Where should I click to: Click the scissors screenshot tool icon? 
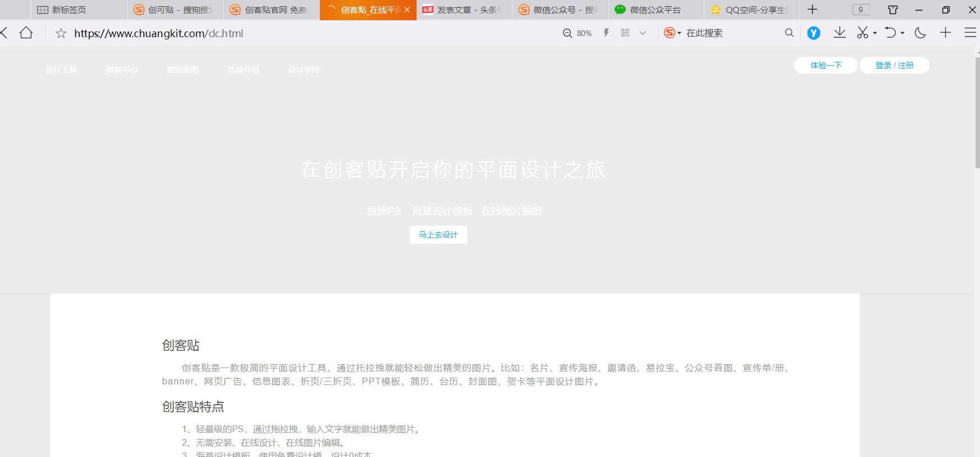coord(862,33)
